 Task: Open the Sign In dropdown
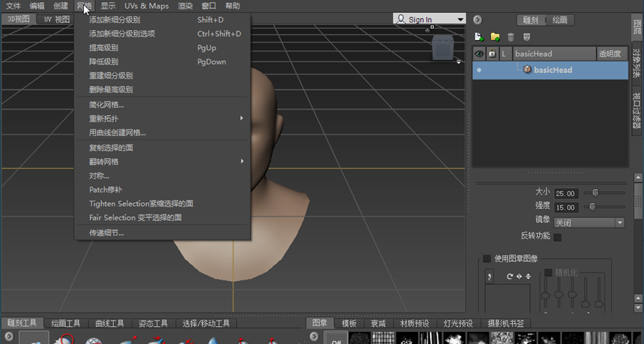pos(460,19)
